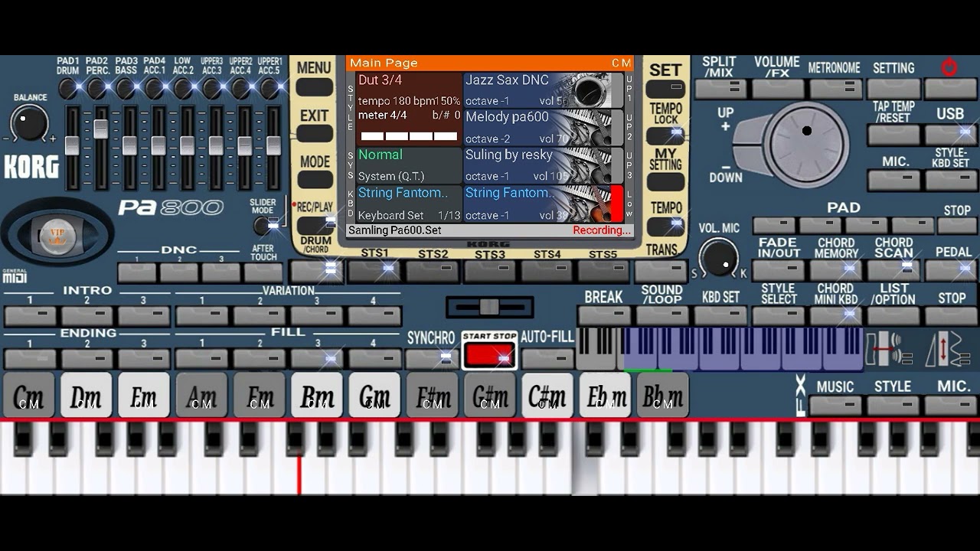Image resolution: width=980 pixels, height=551 pixels.
Task: Toggle CHORD MEMORY on or off
Action: (836, 269)
